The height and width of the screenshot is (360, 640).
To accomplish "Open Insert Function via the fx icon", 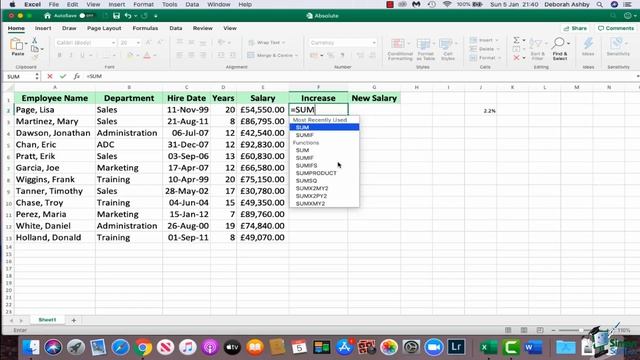I will pyautogui.click(x=76, y=76).
